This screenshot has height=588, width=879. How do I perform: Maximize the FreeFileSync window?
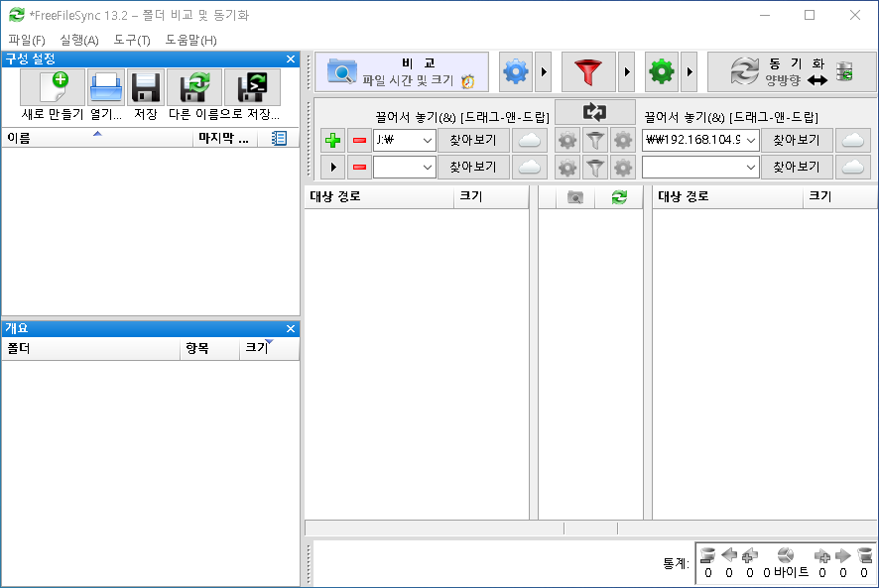810,15
